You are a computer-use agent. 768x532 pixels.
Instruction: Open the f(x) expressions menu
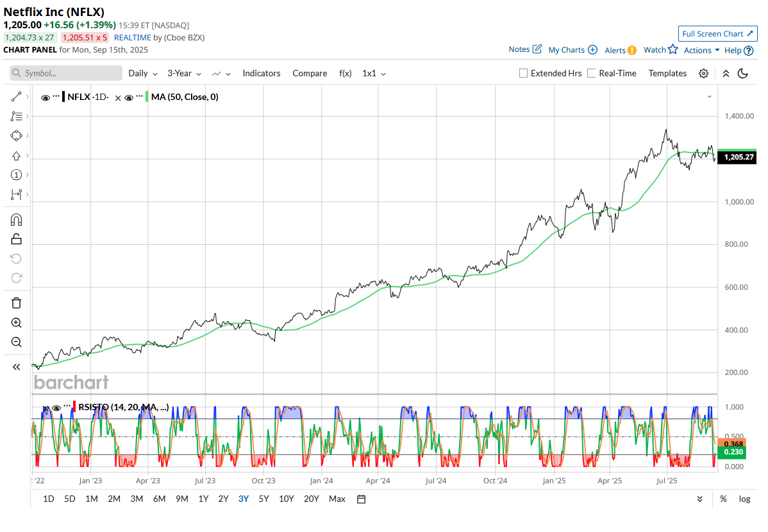(346, 74)
